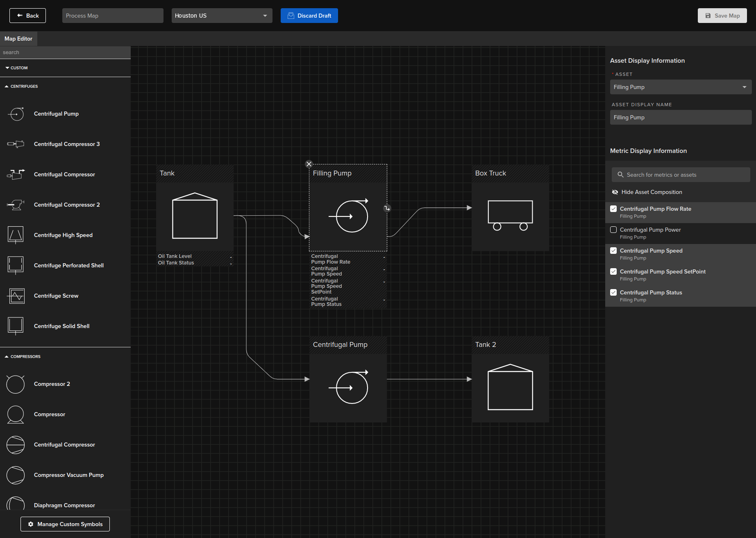Image resolution: width=756 pixels, height=538 pixels.
Task: Switch to the Map Editor tab
Action: tap(18, 39)
